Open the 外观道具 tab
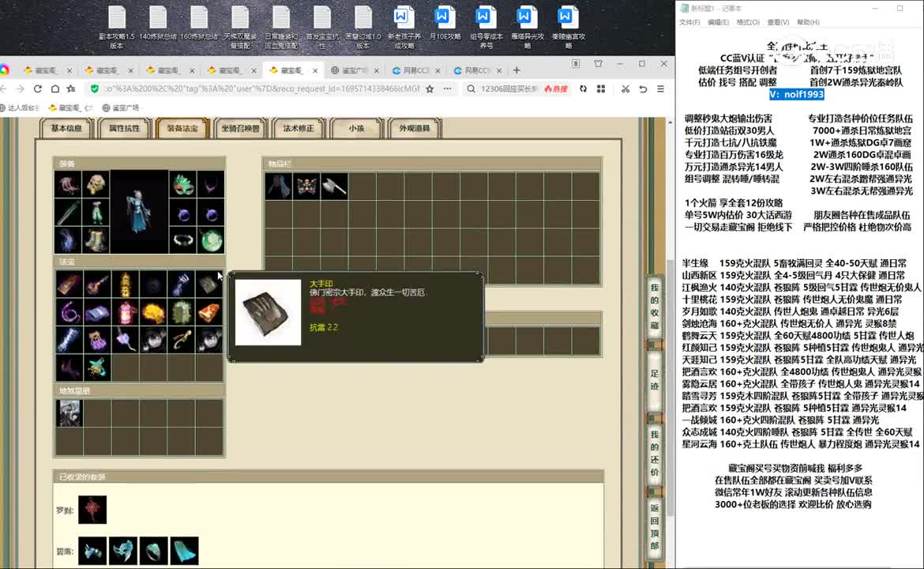This screenshot has height=569, width=924. click(415, 128)
